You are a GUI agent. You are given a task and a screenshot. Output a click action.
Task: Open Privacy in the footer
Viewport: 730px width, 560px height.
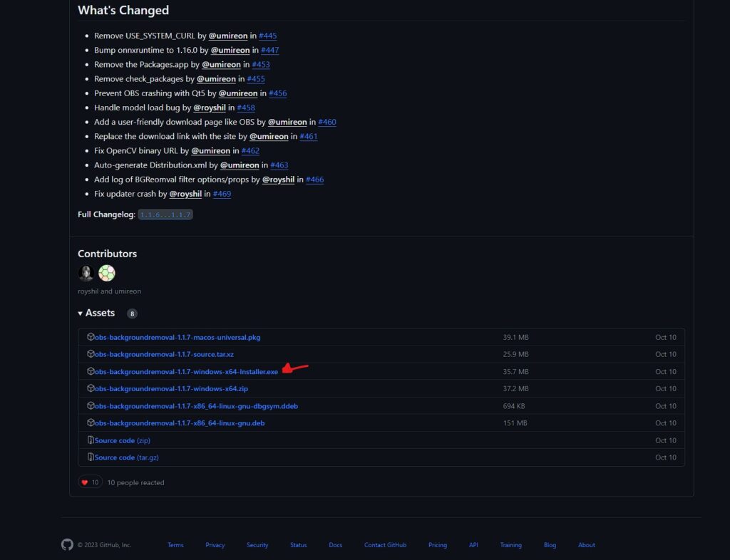215,545
